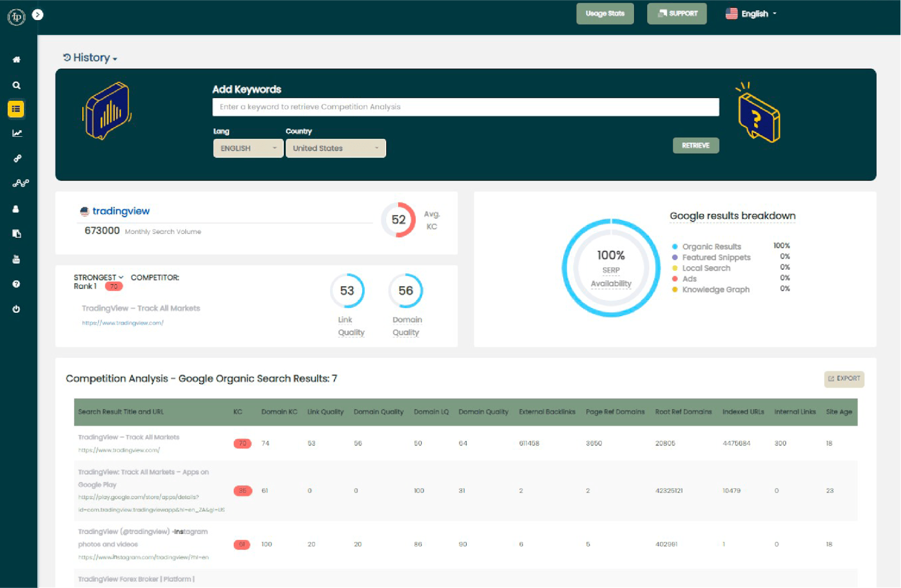Sort by the Site Age column header
This screenshot has height=588, width=901.
pyautogui.click(x=838, y=412)
